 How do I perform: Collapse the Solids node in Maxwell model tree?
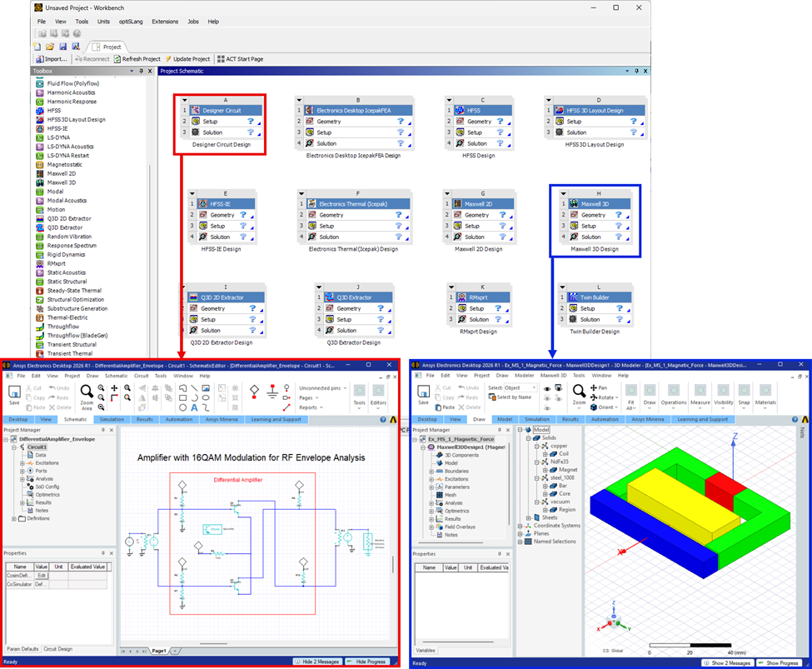(x=528, y=438)
